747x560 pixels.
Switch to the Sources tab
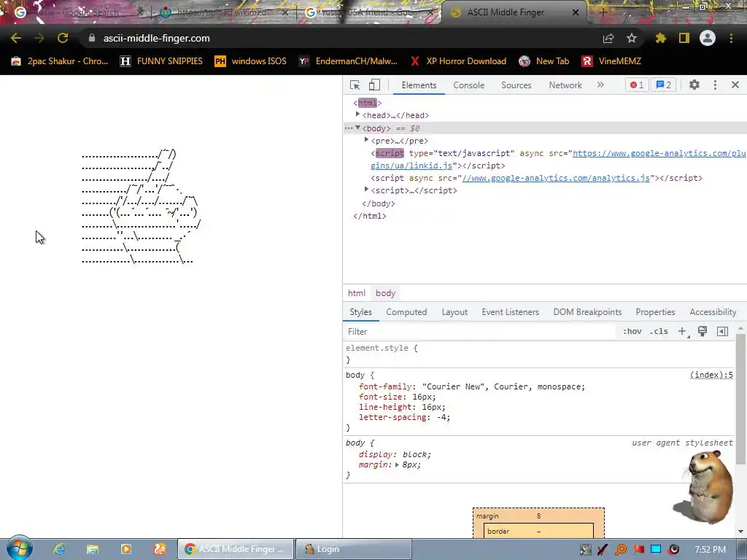[516, 85]
